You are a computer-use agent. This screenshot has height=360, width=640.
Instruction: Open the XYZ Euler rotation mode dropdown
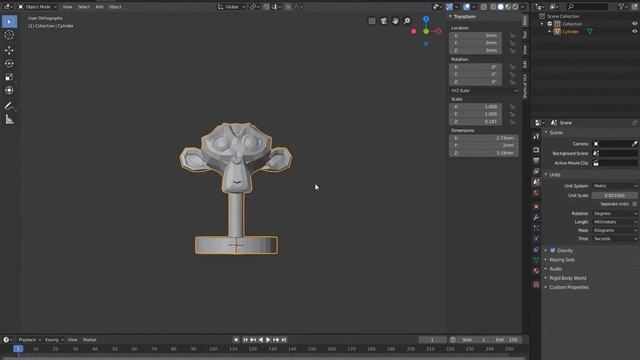(x=484, y=91)
